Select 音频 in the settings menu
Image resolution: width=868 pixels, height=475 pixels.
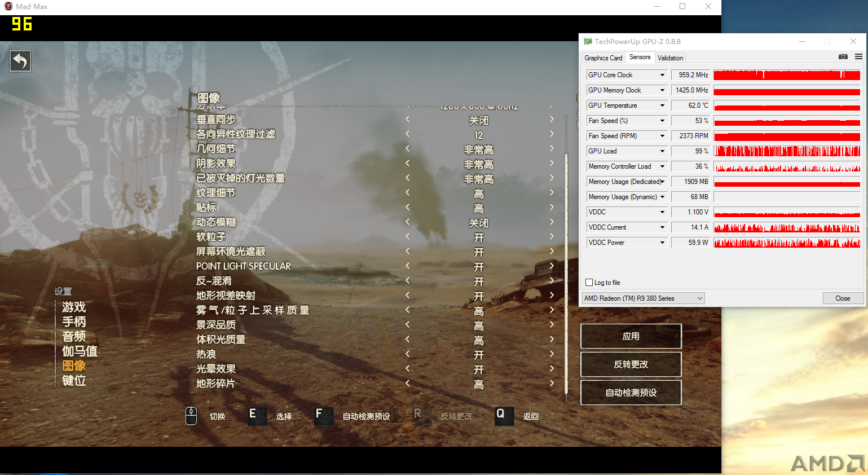[74, 337]
